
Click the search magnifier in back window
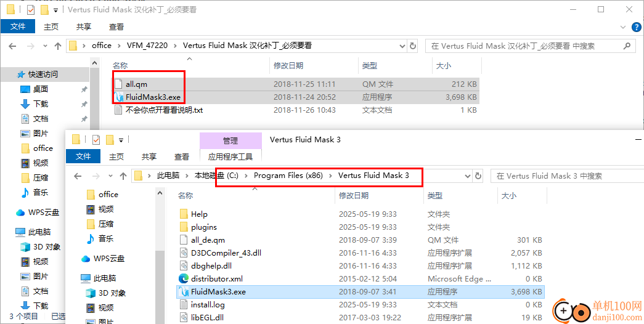click(627, 46)
